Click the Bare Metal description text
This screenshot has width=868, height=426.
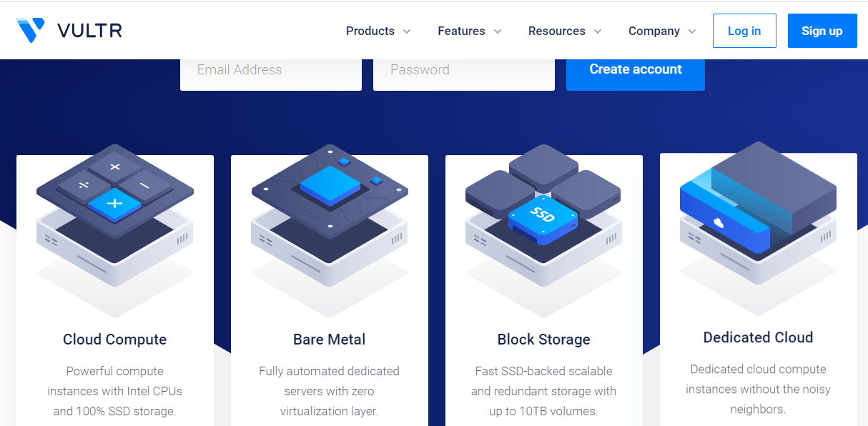coord(330,391)
